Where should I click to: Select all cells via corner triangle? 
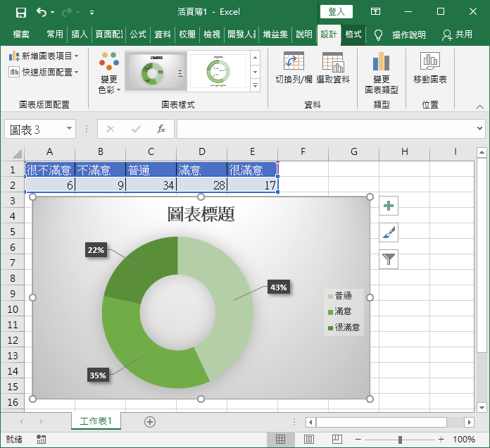point(16,153)
